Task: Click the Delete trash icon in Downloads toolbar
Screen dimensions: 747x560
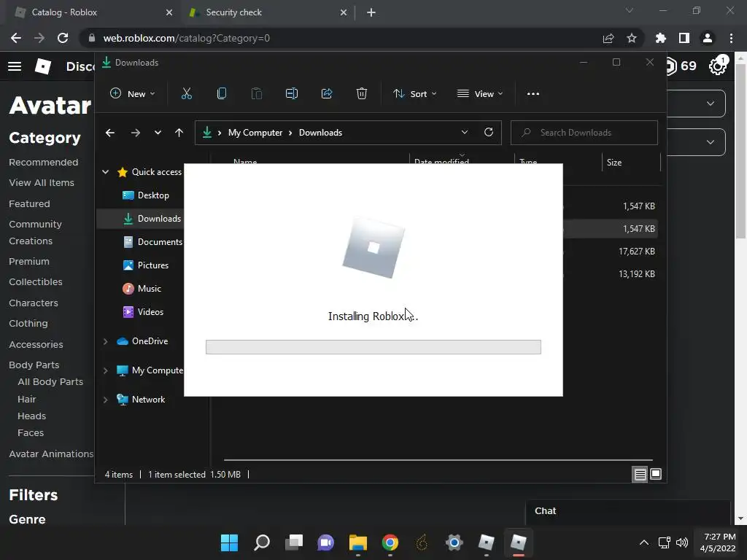Action: [x=362, y=94]
